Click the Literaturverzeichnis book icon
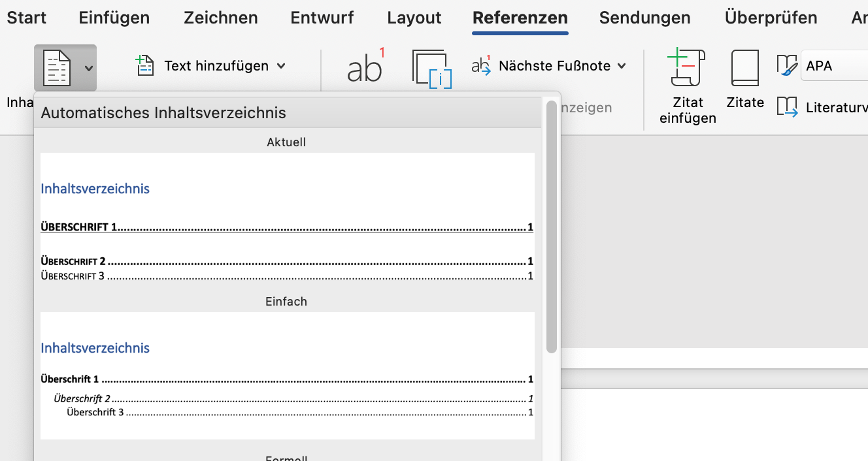This screenshot has height=461, width=868. click(787, 106)
